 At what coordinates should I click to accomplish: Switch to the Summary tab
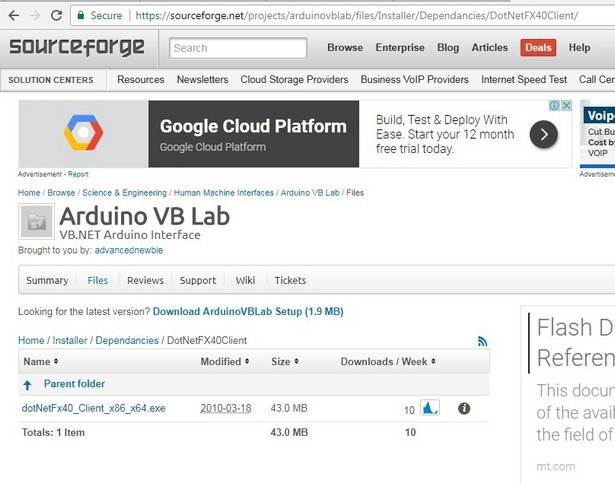click(x=47, y=280)
